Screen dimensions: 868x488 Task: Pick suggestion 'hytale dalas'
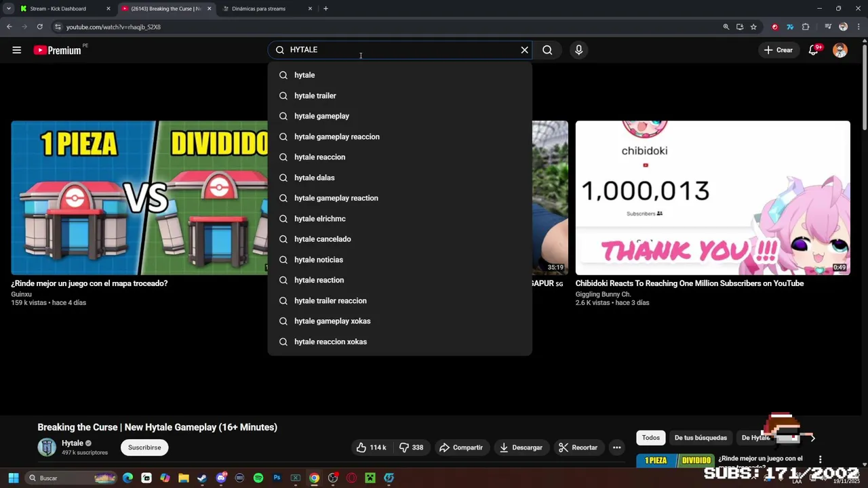tap(399, 178)
